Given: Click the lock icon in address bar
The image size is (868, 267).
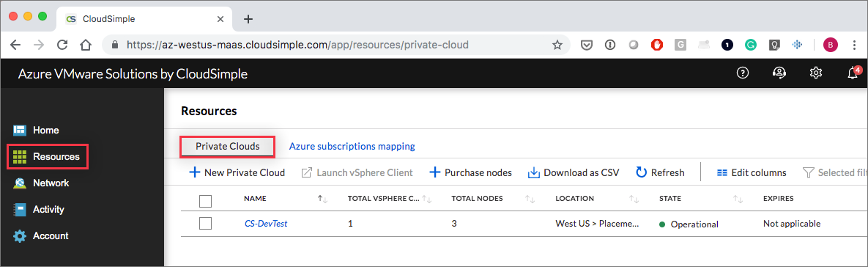Looking at the screenshot, I should coord(115,45).
